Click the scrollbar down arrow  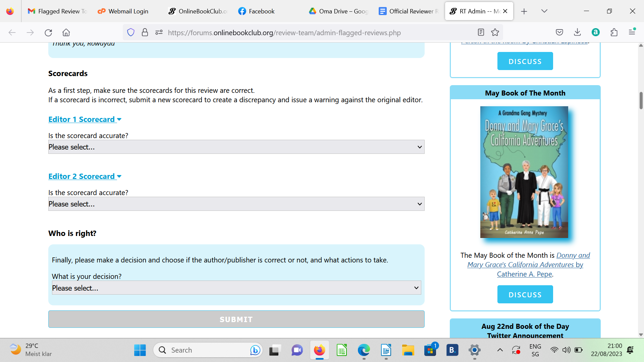click(x=641, y=335)
